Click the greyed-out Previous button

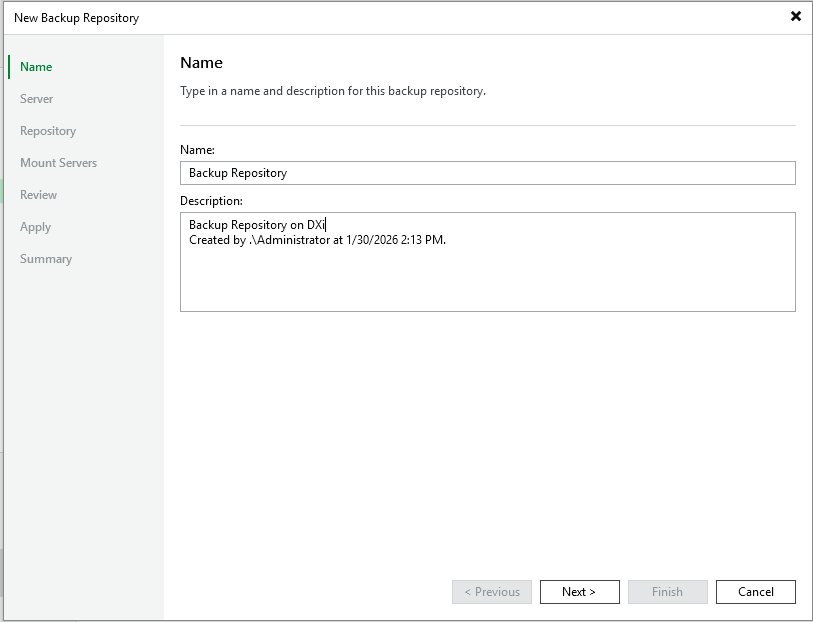[x=492, y=592]
